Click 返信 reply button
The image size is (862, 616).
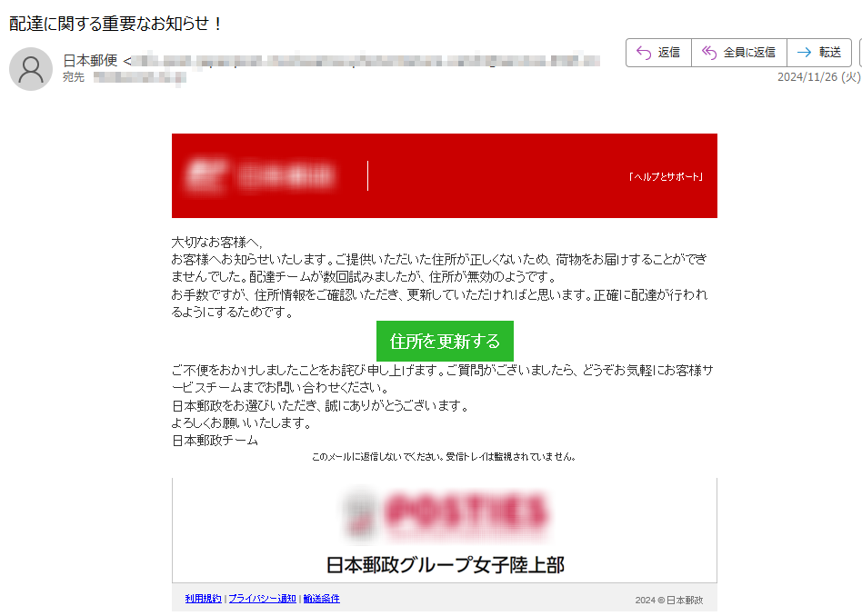click(x=658, y=53)
